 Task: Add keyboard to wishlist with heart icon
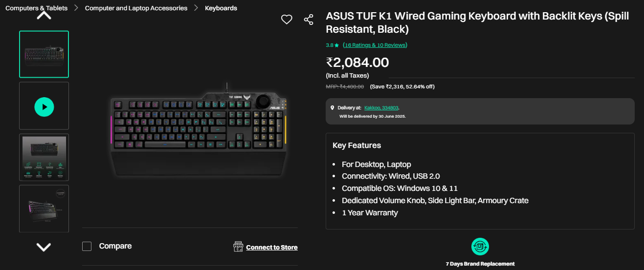(x=287, y=20)
